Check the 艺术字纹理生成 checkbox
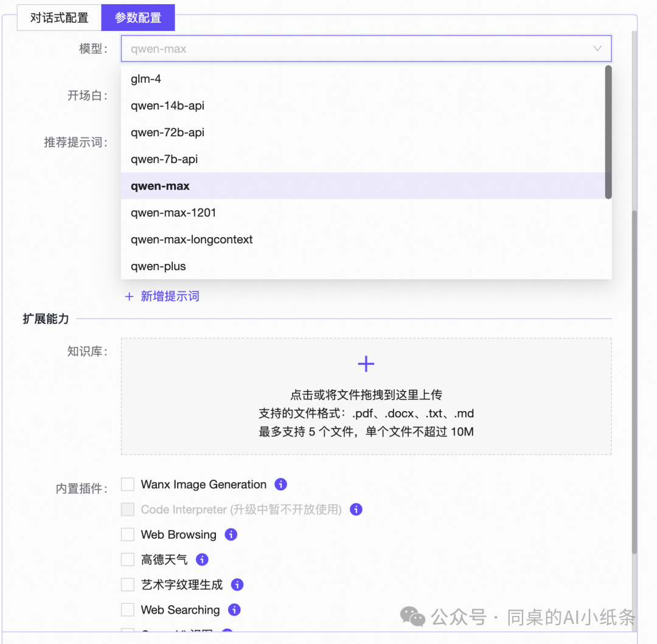Image resolution: width=657 pixels, height=644 pixels. 128,584
